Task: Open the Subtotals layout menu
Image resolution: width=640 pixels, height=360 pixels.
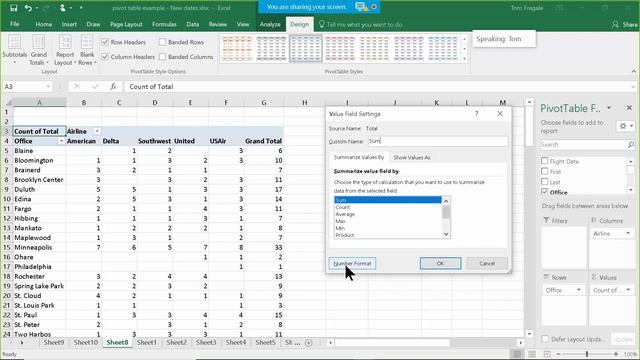Action: point(14,50)
